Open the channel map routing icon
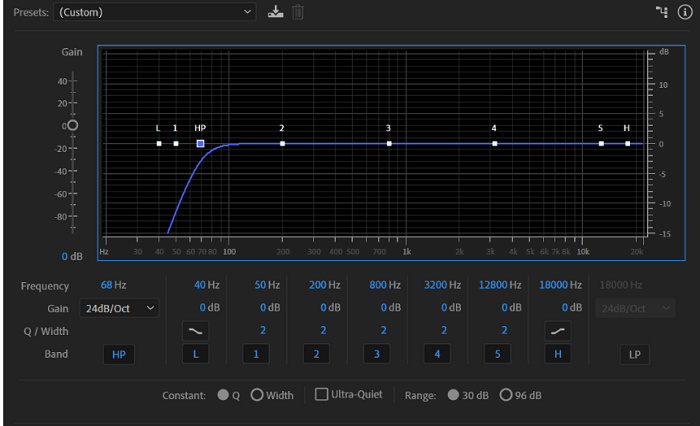This screenshot has width=700, height=426. [660, 12]
